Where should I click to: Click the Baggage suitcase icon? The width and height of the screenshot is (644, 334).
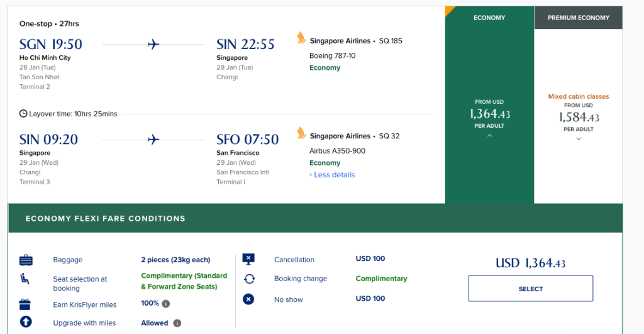26,260
